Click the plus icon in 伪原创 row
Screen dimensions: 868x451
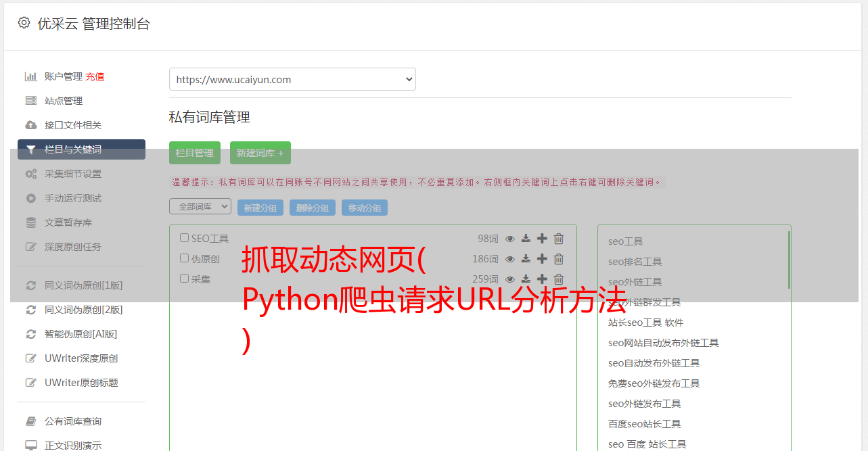(542, 259)
